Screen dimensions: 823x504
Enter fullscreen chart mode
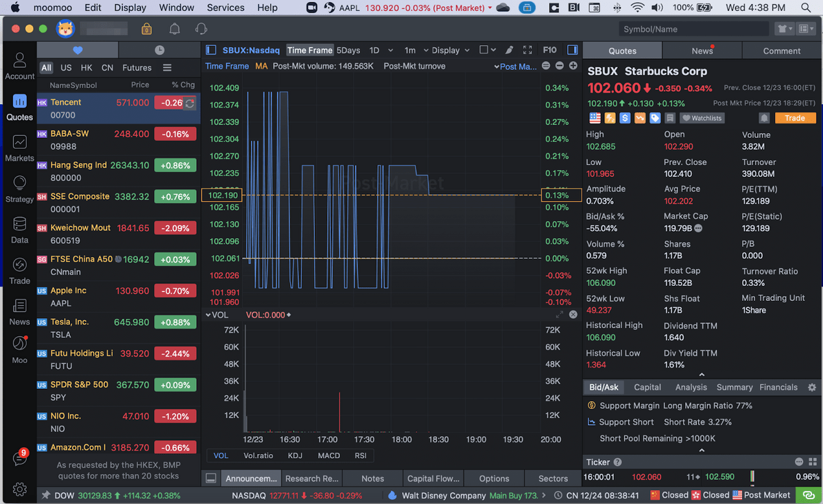pyautogui.click(x=527, y=50)
